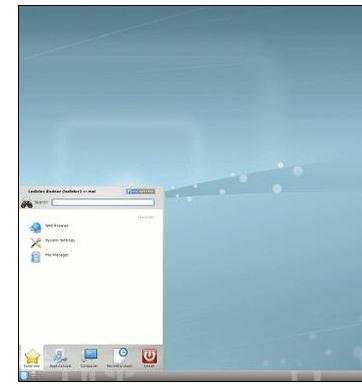362x384 pixels.
Task: Click the binoculars search icon
Action: point(27,204)
